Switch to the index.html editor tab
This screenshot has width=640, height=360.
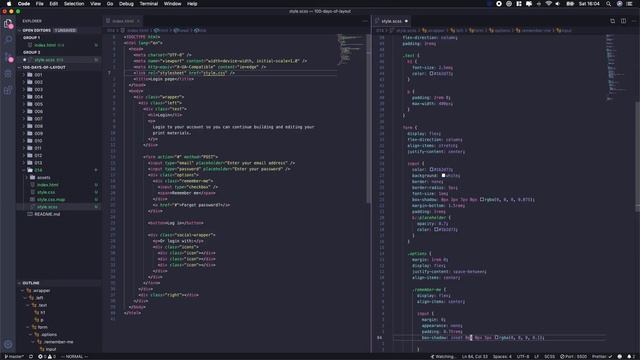(x=123, y=21)
